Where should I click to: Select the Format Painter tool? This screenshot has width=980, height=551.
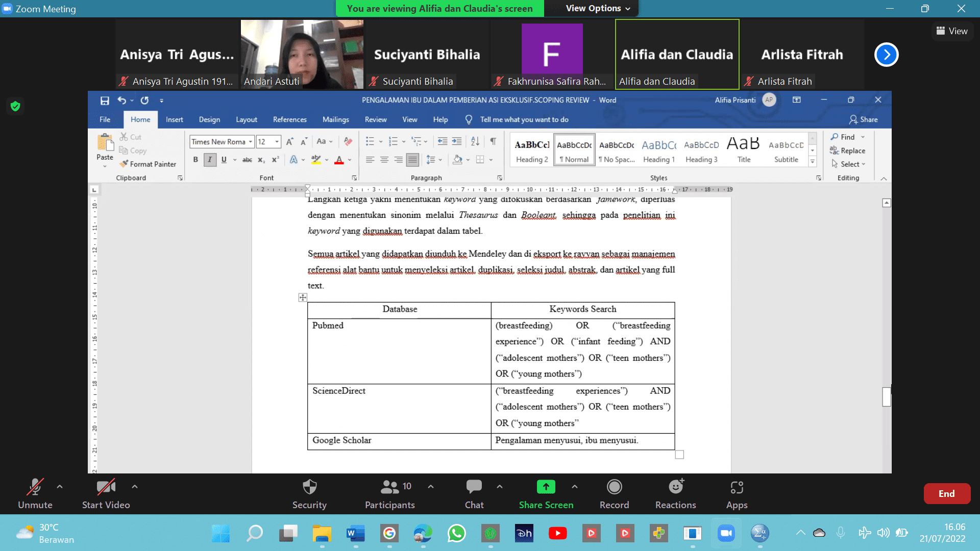point(148,164)
